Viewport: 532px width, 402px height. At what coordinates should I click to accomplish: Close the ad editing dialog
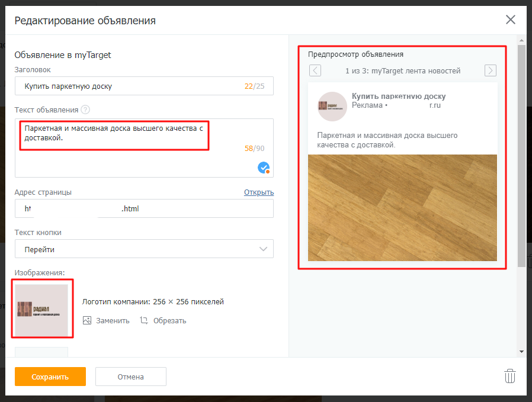[510, 20]
